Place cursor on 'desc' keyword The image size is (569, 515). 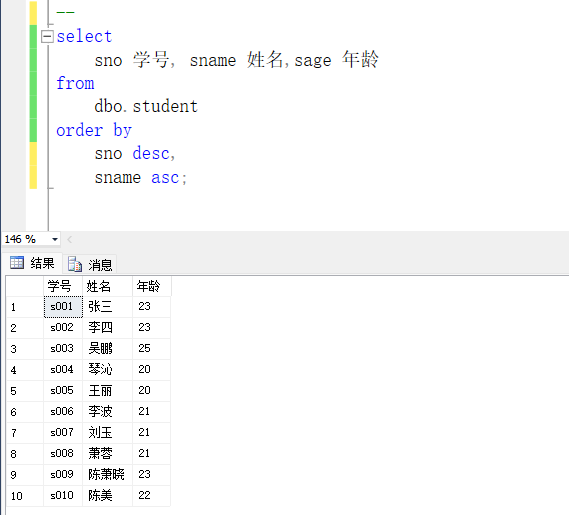pyautogui.click(x=151, y=154)
